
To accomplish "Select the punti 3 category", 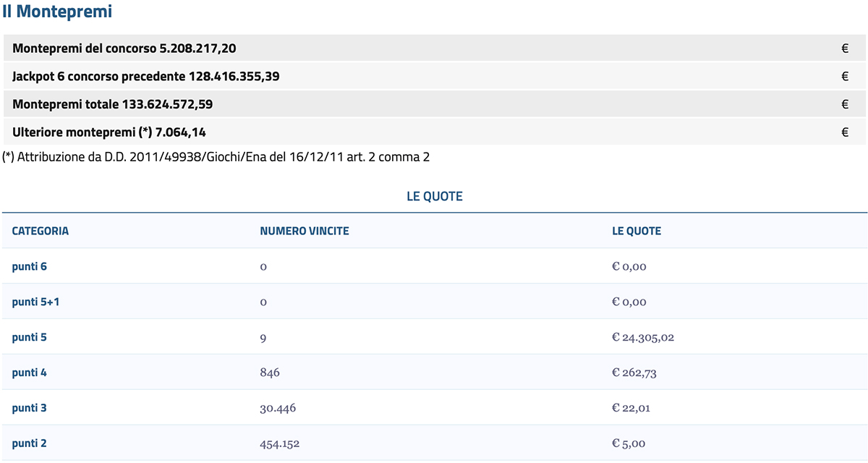I will click(x=30, y=408).
